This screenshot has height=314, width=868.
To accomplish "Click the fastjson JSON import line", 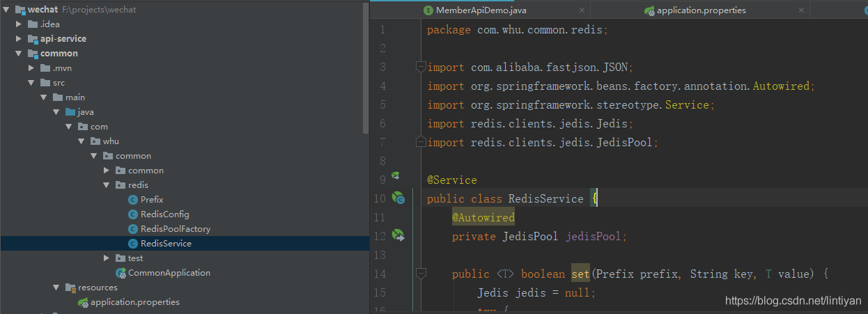I will (530, 68).
